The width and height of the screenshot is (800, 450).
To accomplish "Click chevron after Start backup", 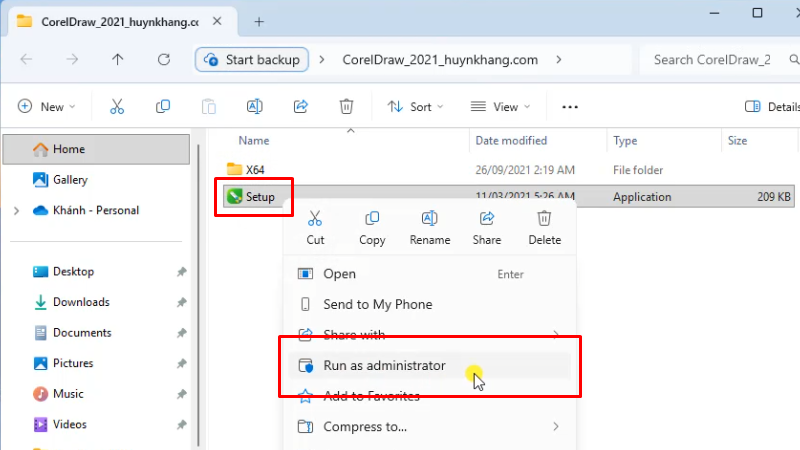I will tap(321, 60).
